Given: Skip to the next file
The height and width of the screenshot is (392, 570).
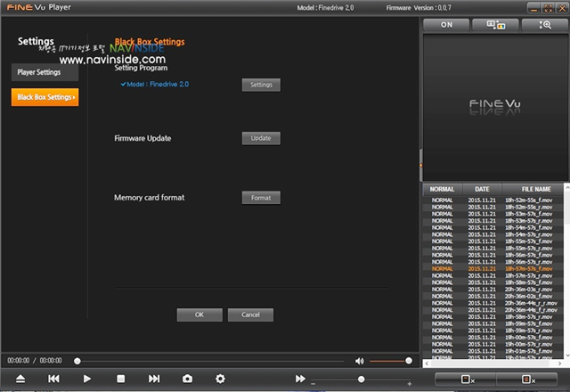Looking at the screenshot, I should pyautogui.click(x=154, y=379).
